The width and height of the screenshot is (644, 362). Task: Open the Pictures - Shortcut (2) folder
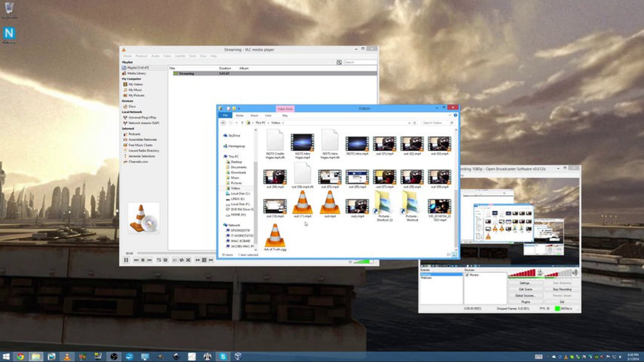(x=384, y=206)
